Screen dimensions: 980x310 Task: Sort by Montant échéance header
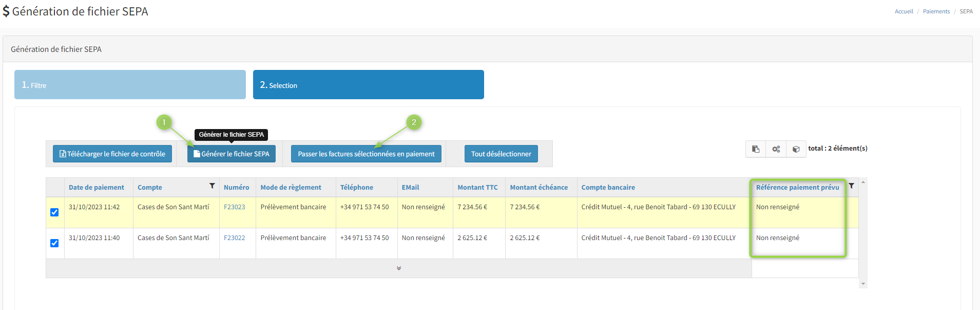(x=539, y=187)
